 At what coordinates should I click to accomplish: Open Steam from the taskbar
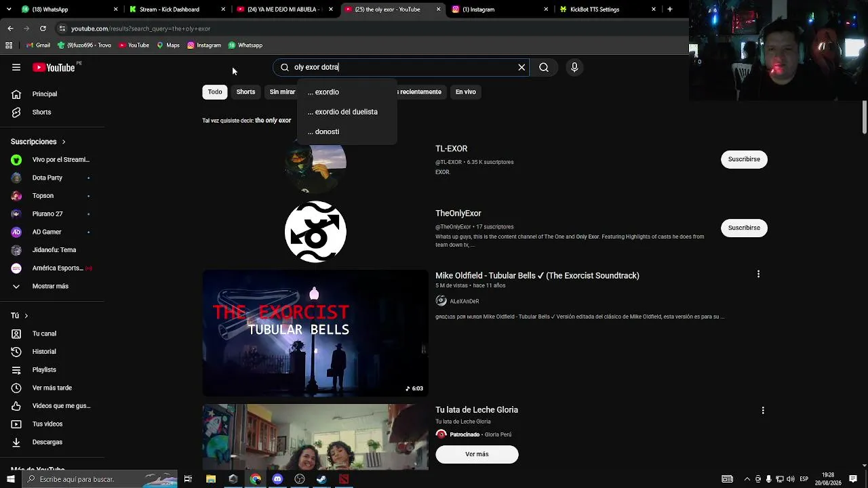tap(321, 479)
